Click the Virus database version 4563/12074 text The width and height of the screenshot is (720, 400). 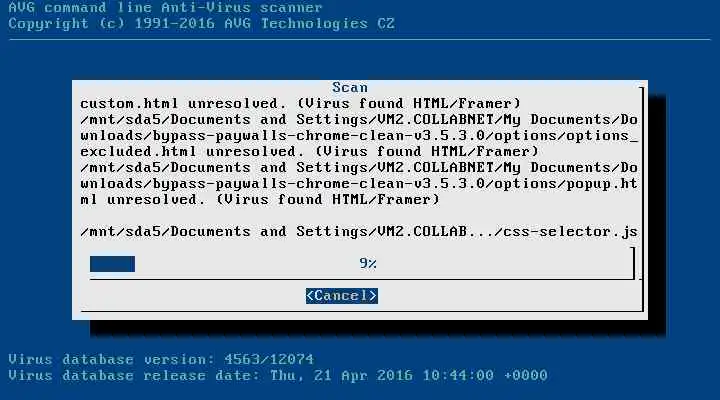161,359
